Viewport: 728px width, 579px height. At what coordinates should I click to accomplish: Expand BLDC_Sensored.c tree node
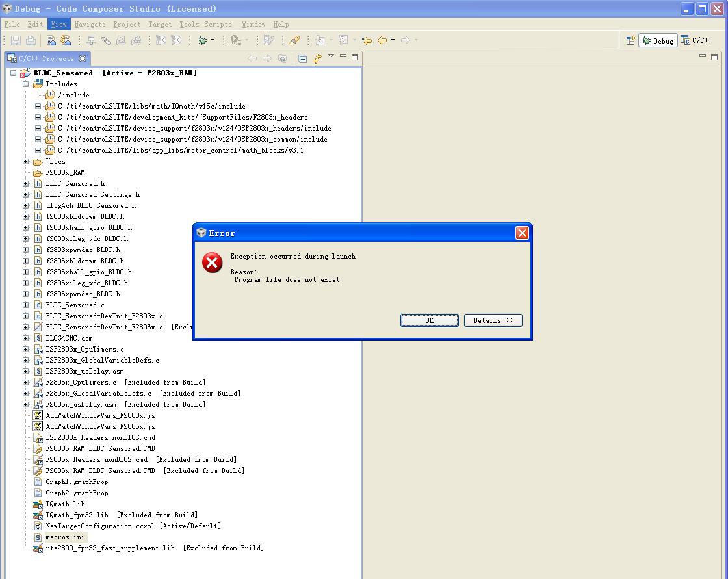[x=26, y=305]
